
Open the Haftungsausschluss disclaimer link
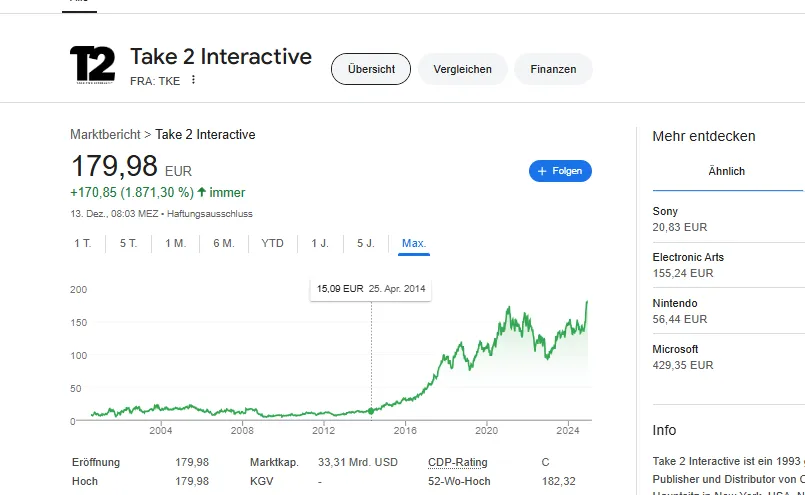(x=210, y=214)
